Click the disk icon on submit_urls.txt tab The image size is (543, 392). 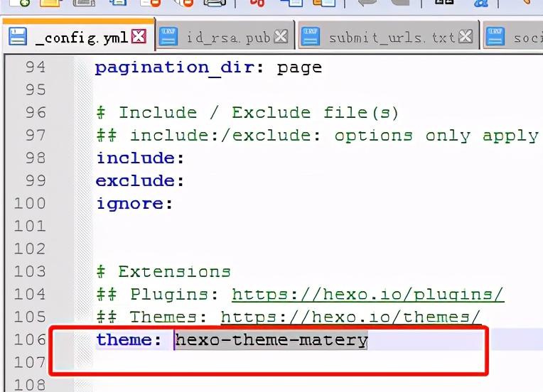pyautogui.click(x=311, y=36)
